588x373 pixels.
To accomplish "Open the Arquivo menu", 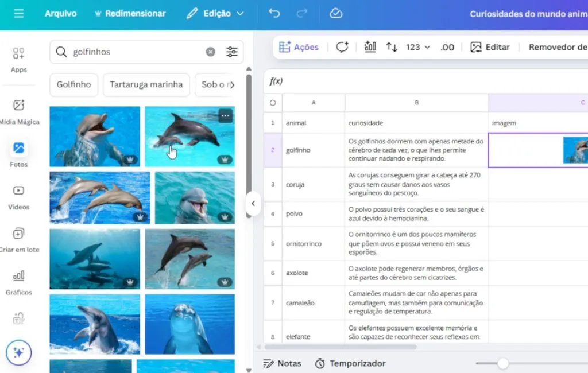I will click(60, 13).
